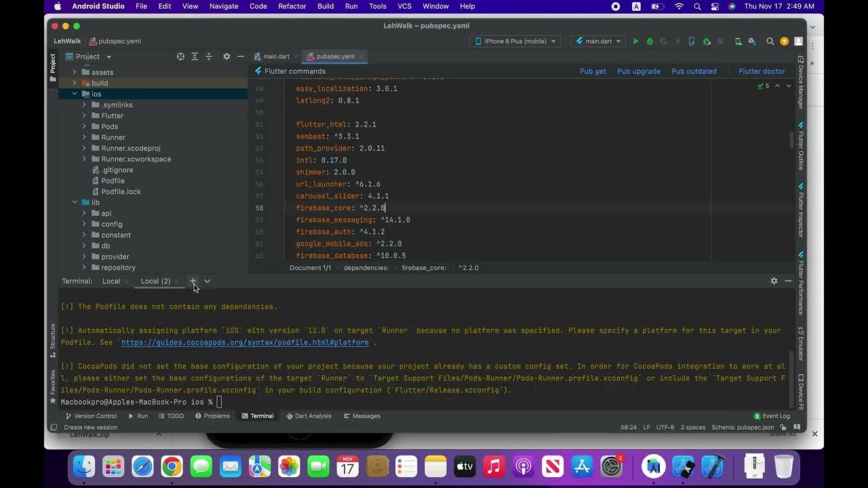
Task: Toggle tool window bars icon in status corner
Action: point(54,428)
